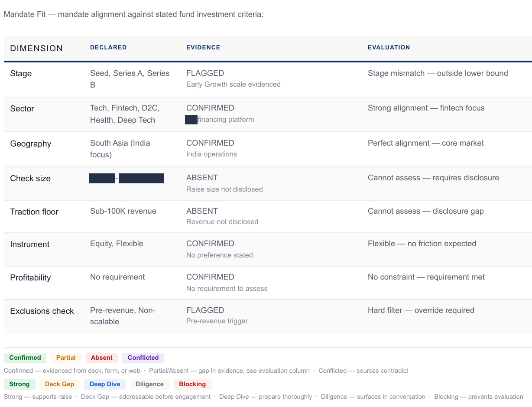Click the Exclusions check row label
The image size is (532, 407).
[42, 311]
